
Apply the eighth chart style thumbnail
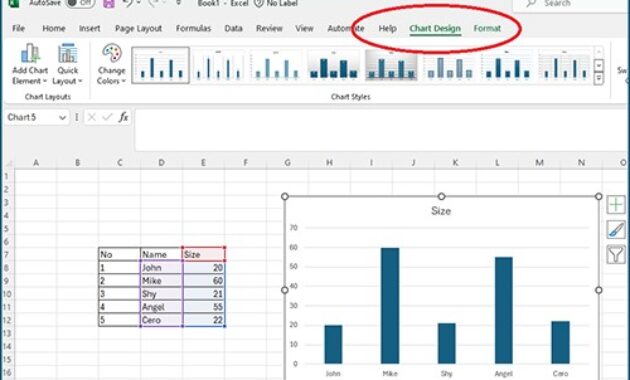coord(564,65)
